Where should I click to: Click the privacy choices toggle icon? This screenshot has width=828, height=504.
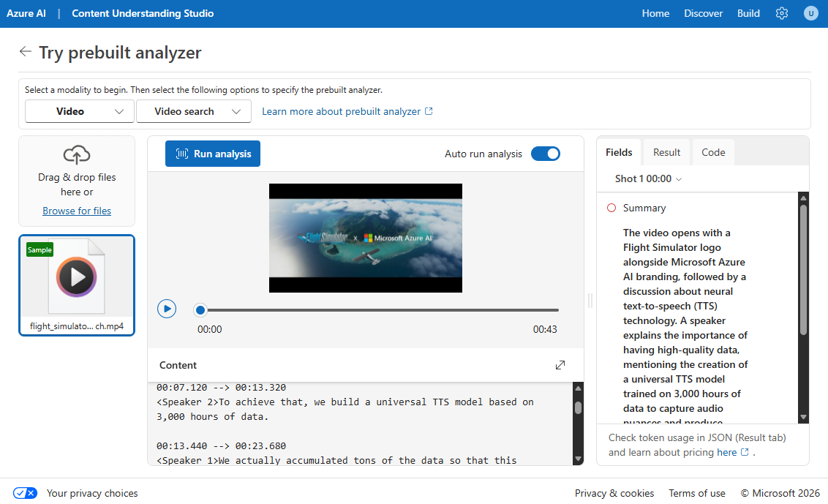click(26, 493)
